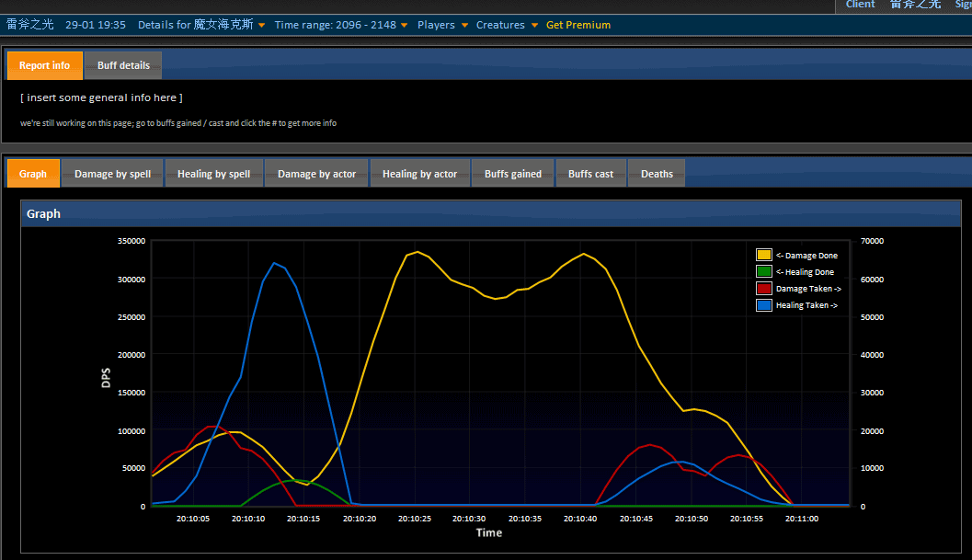The height and width of the screenshot is (560, 972).
Task: Open the Buffs cast tab
Action: pyautogui.click(x=590, y=175)
